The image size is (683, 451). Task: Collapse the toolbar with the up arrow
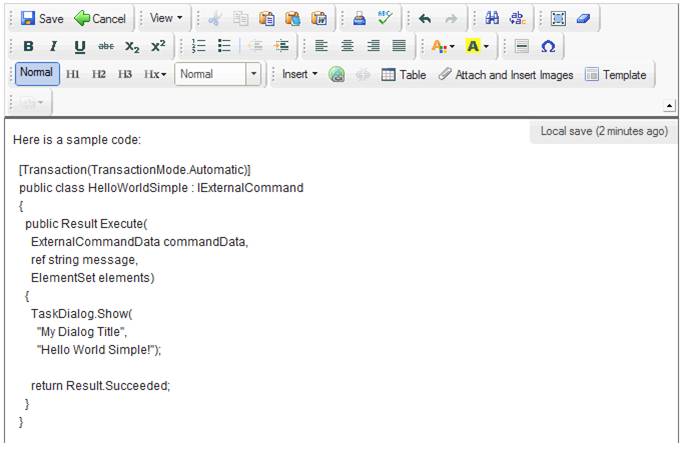click(669, 105)
